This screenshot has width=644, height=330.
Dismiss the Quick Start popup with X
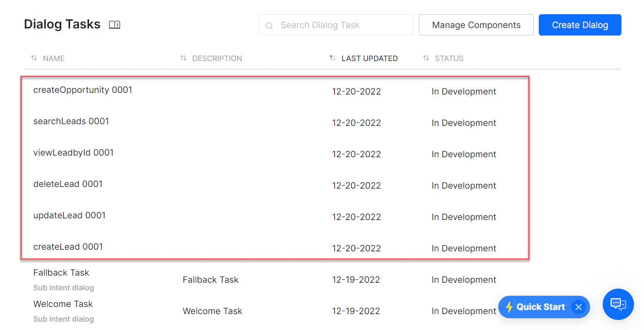[x=578, y=307]
